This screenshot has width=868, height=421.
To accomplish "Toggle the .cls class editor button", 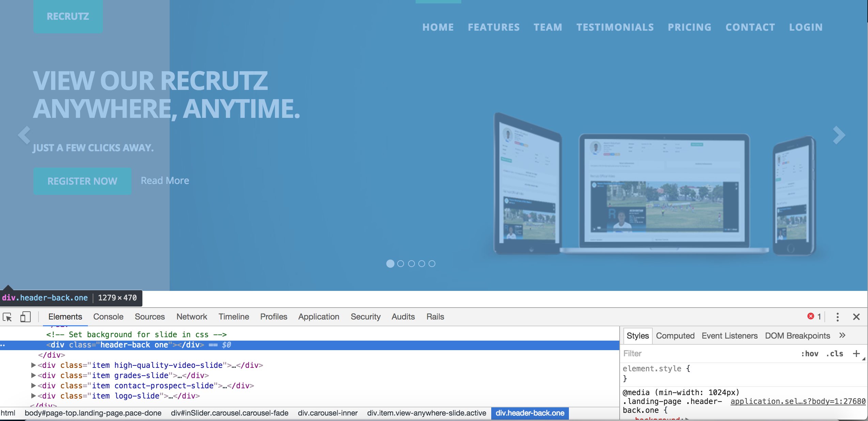I will (834, 354).
